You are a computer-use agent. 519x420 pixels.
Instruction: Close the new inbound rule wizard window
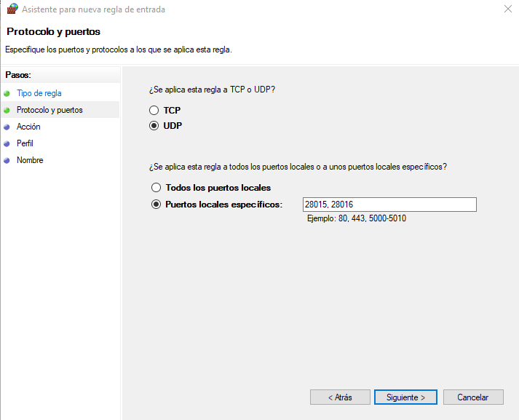pos(506,9)
